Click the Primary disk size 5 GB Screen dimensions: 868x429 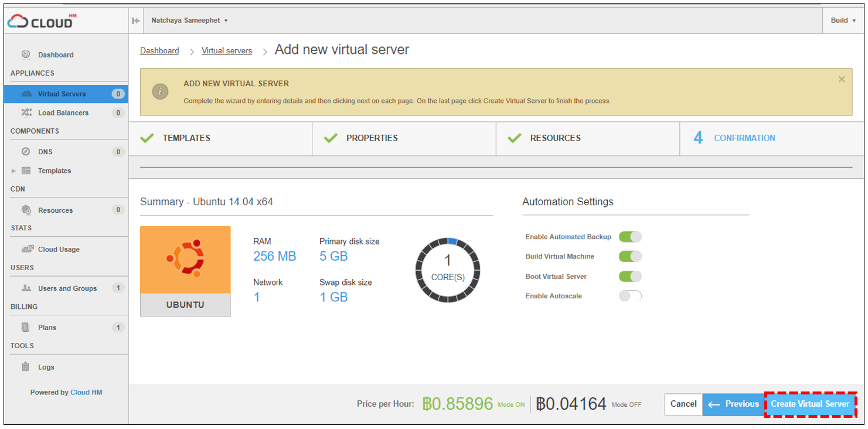coord(333,256)
